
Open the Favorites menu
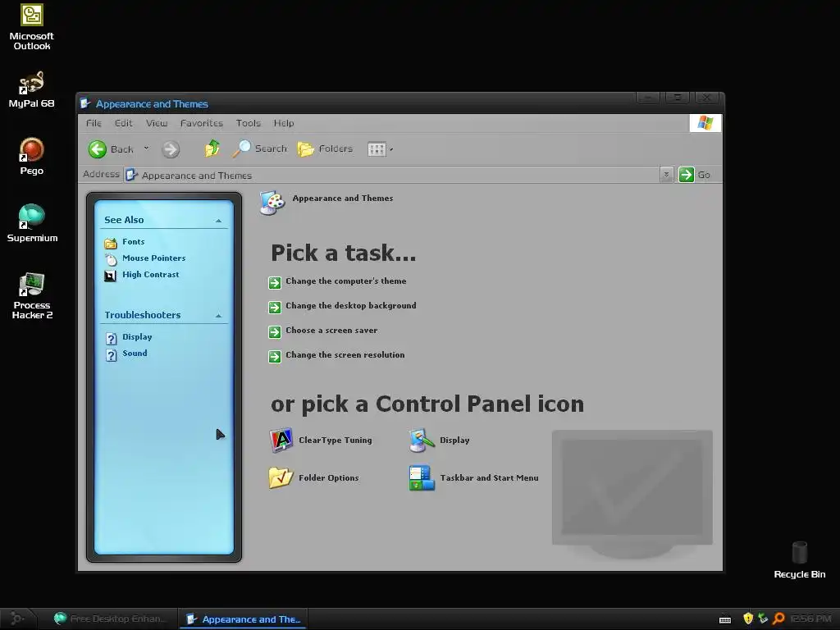click(202, 123)
